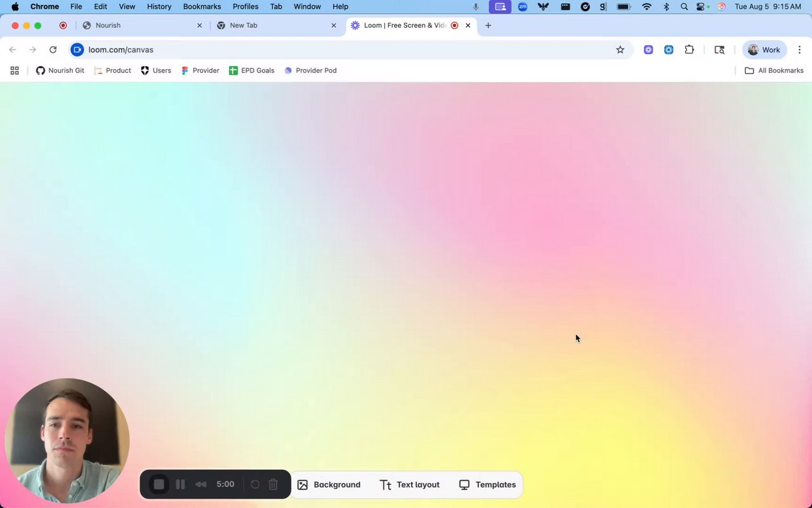This screenshot has height=508, width=812.
Task: Click the browser forward arrow
Action: click(33, 50)
